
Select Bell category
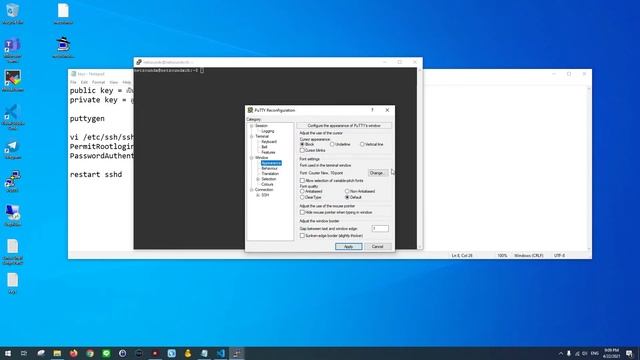264,147
